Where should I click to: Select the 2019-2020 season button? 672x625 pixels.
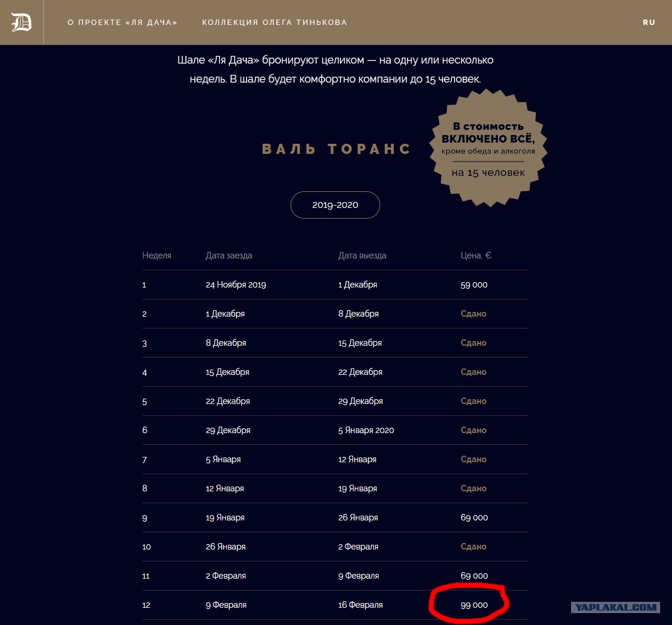(x=335, y=205)
